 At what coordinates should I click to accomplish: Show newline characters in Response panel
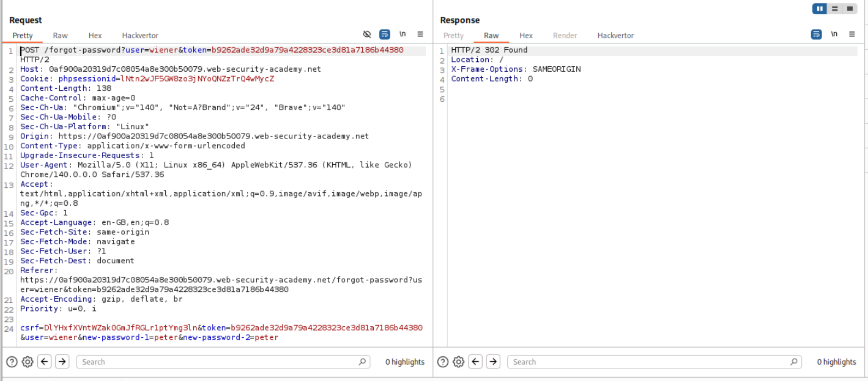point(834,34)
